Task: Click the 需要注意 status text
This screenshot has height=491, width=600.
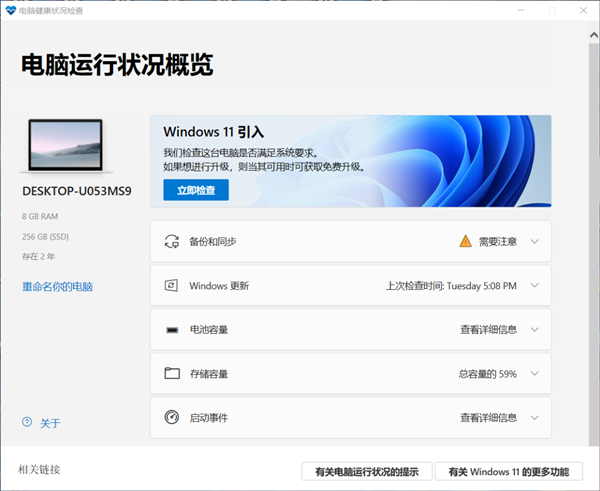Action: point(498,241)
